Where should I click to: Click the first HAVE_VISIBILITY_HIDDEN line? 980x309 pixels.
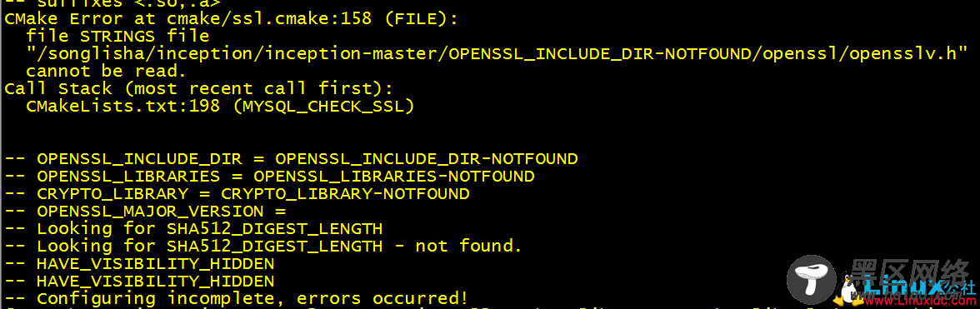coord(139,263)
